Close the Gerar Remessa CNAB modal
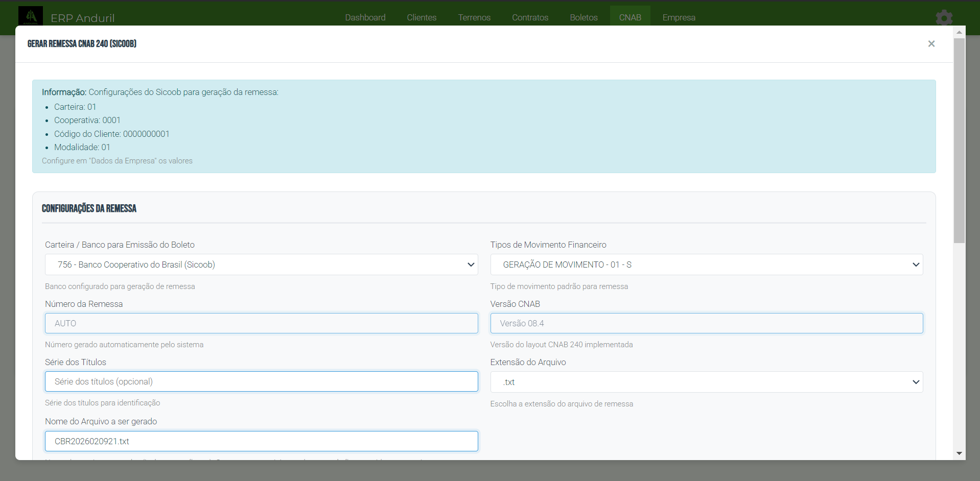 coord(931,44)
